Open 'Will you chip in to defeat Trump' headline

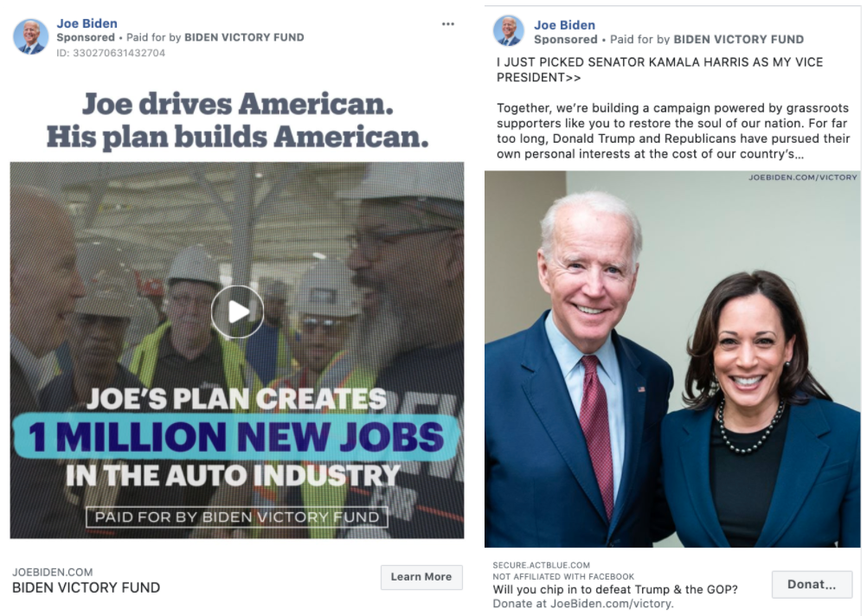[615, 589]
